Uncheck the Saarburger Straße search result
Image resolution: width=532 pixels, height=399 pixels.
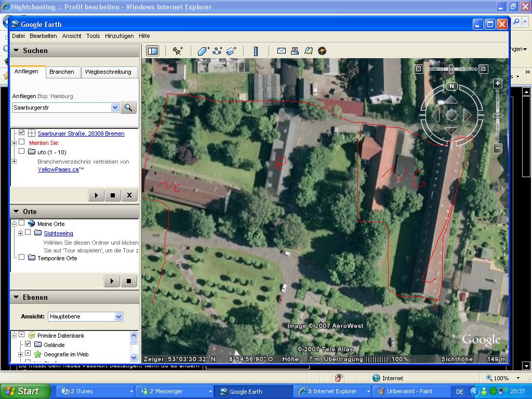(x=22, y=133)
